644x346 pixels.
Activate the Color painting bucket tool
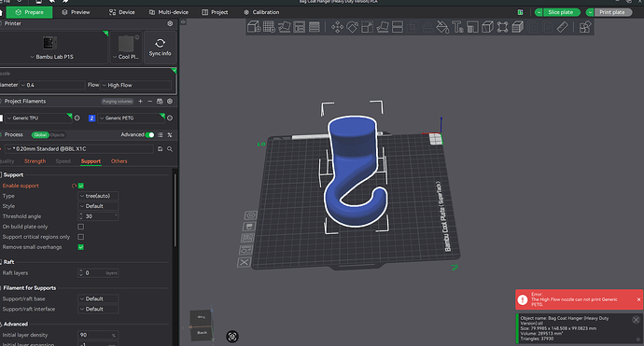[x=442, y=27]
